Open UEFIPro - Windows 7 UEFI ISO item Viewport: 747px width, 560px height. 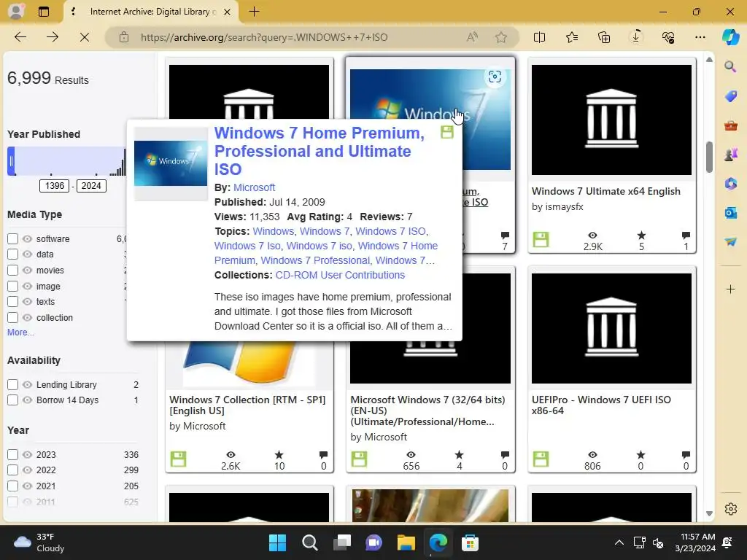[x=601, y=405]
